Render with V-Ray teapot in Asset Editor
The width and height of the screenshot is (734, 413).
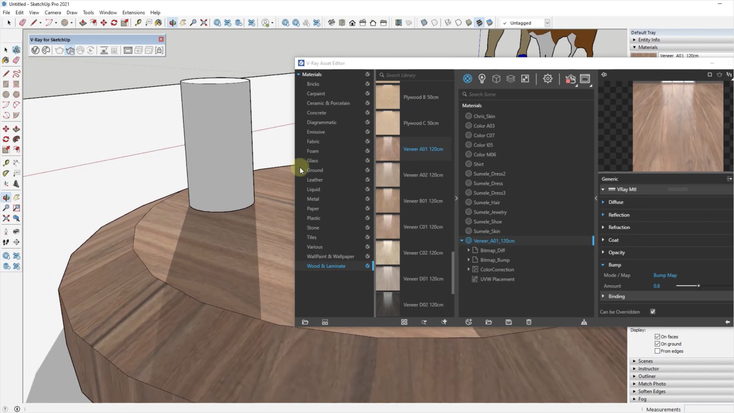pyautogui.click(x=570, y=79)
